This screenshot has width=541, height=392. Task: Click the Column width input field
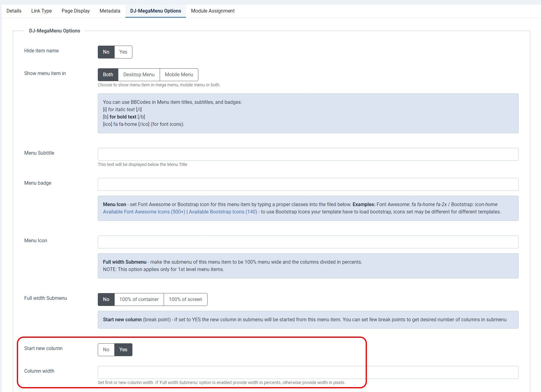point(308,372)
